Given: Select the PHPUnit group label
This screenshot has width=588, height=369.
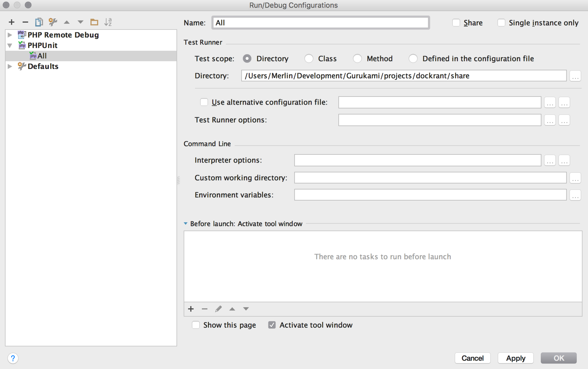Looking at the screenshot, I should [43, 45].
